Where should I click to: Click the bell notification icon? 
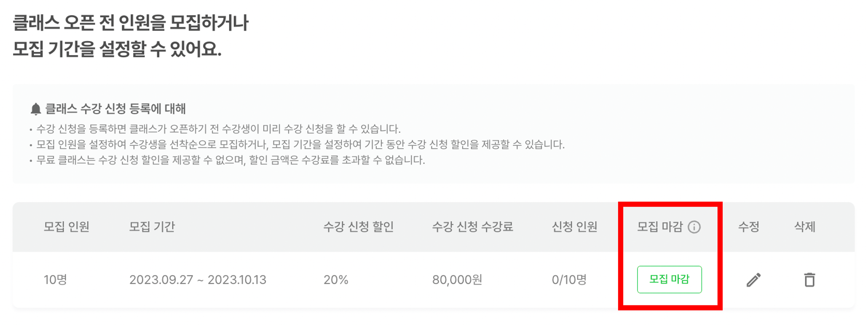pos(36,109)
